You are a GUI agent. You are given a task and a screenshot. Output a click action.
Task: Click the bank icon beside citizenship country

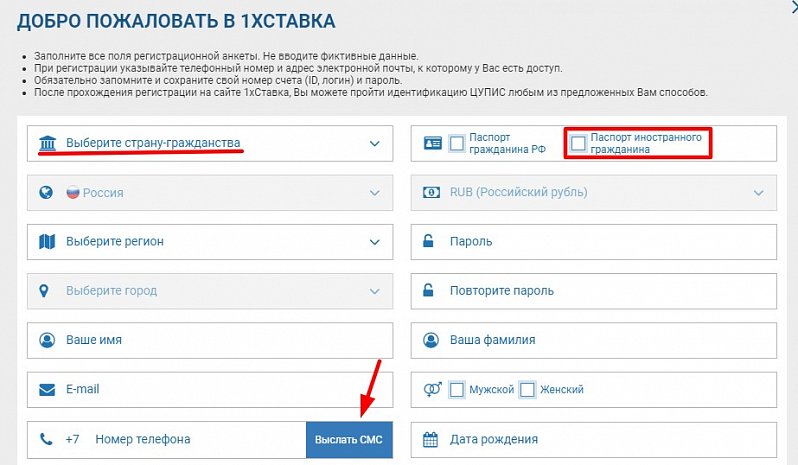click(x=47, y=143)
